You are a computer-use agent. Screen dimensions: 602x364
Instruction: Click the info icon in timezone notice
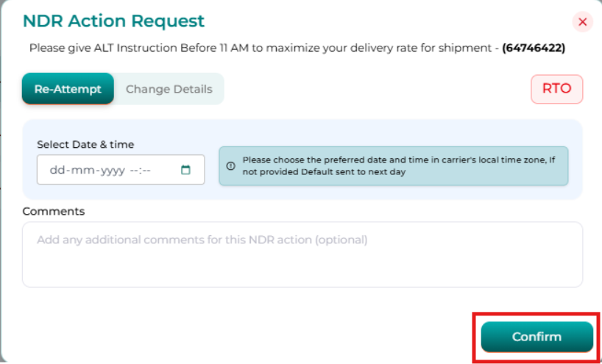pyautogui.click(x=230, y=165)
